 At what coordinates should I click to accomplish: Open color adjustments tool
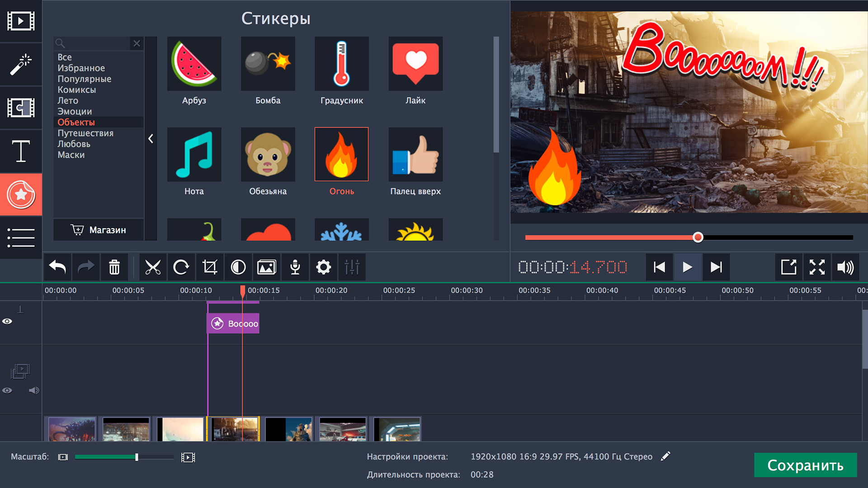pyautogui.click(x=238, y=267)
